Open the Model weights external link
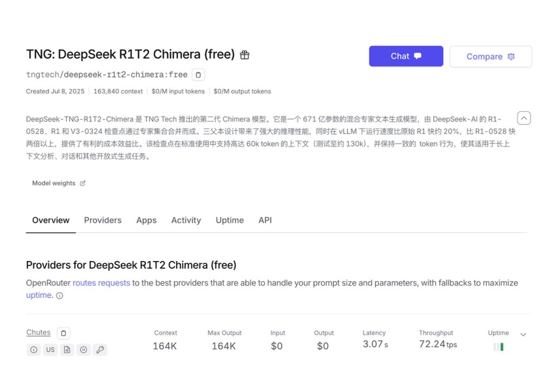541x392 pixels. pos(58,183)
